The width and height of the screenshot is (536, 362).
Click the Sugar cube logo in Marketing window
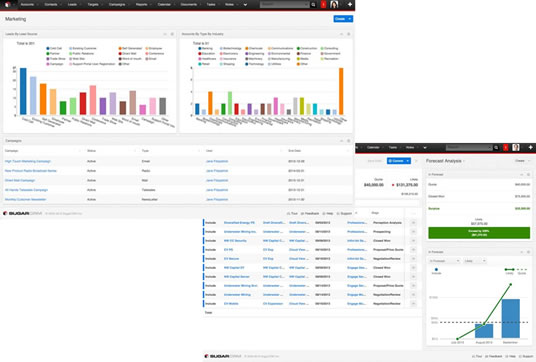click(8, 4)
